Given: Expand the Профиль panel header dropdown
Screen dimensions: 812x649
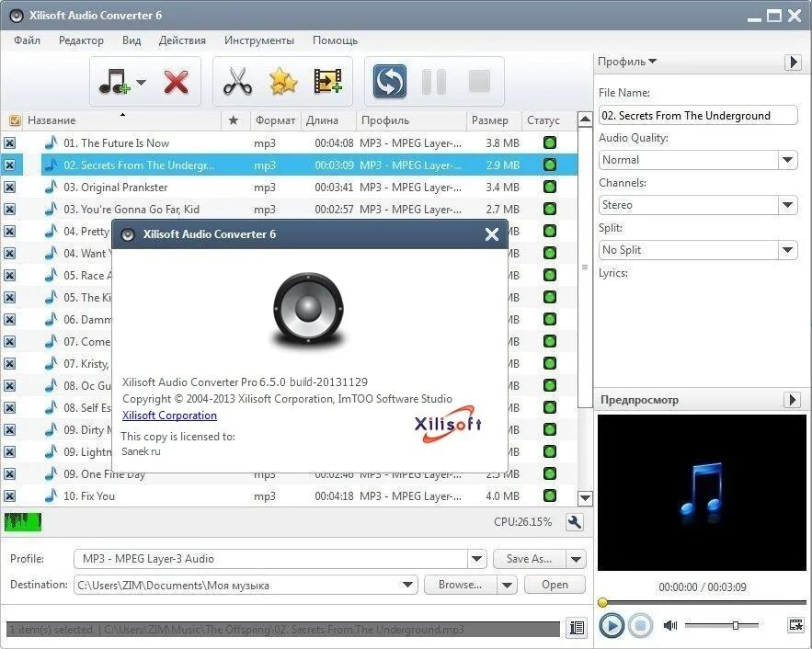Looking at the screenshot, I should pyautogui.click(x=626, y=62).
